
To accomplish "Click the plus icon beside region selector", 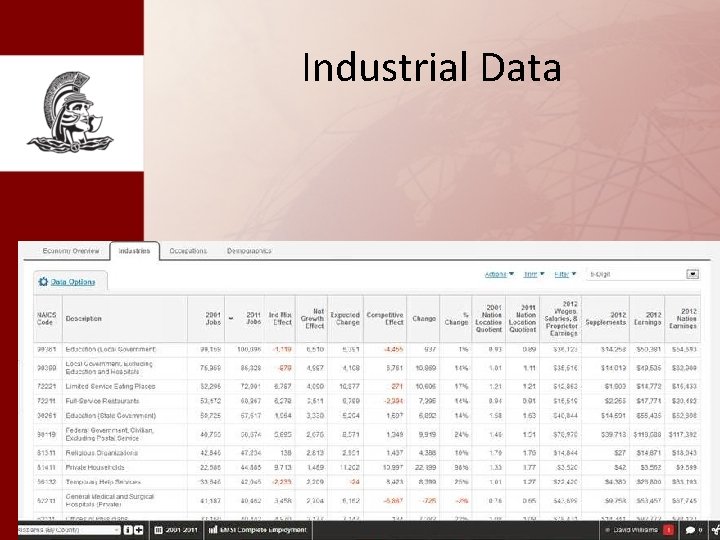I will tap(139, 530).
